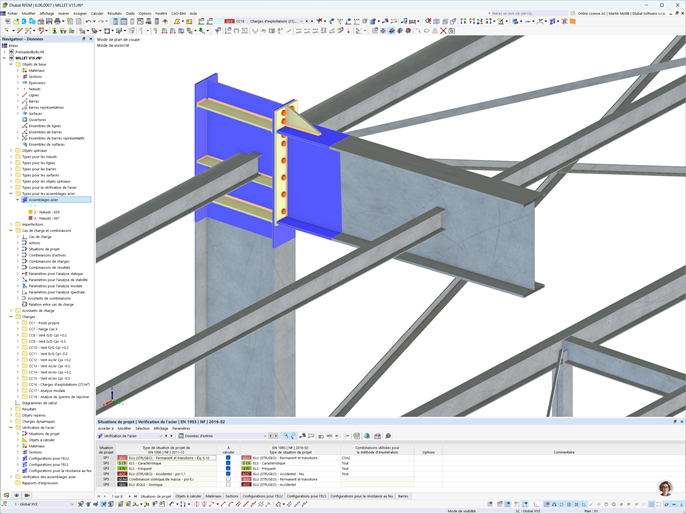Click the orange square icon at the top toolbar's end
Viewport: 686px width, 514px height.
[572, 21]
